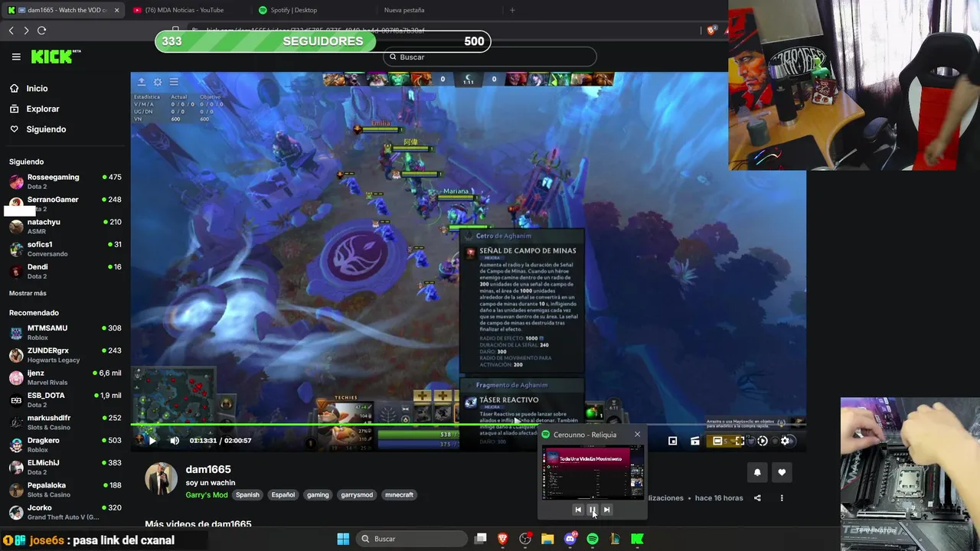980x551 pixels.
Task: Open the Spotify preview thumbnail
Action: [593, 474]
